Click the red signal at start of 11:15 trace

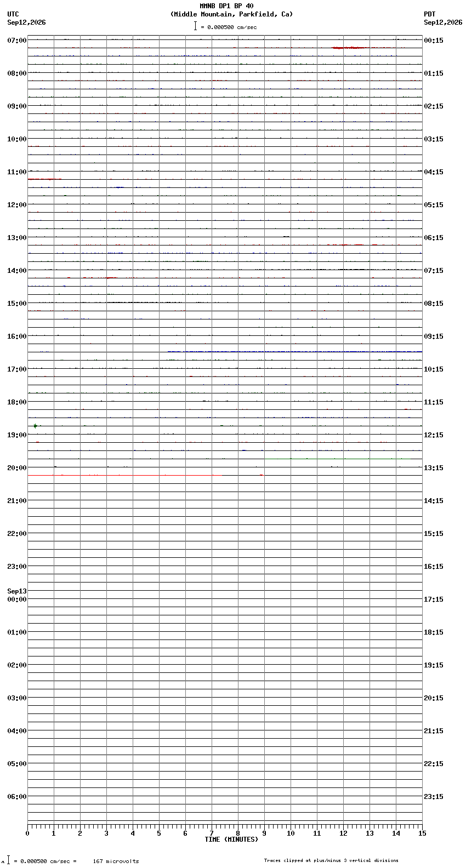[x=44, y=179]
